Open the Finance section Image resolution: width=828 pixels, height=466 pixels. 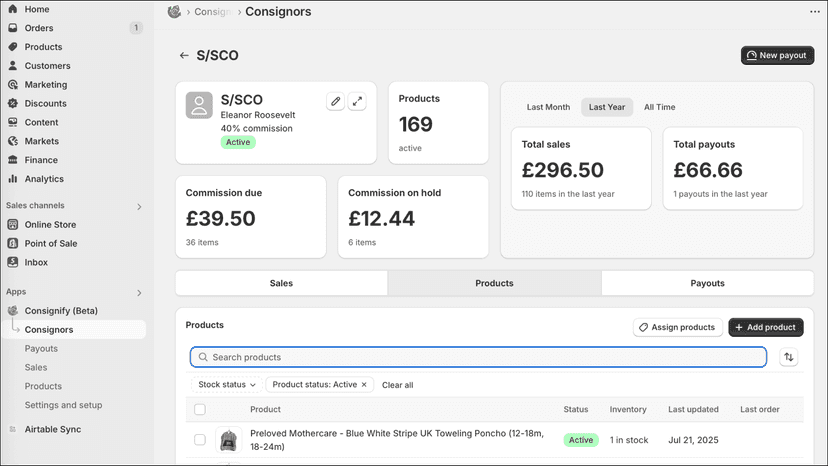41,160
